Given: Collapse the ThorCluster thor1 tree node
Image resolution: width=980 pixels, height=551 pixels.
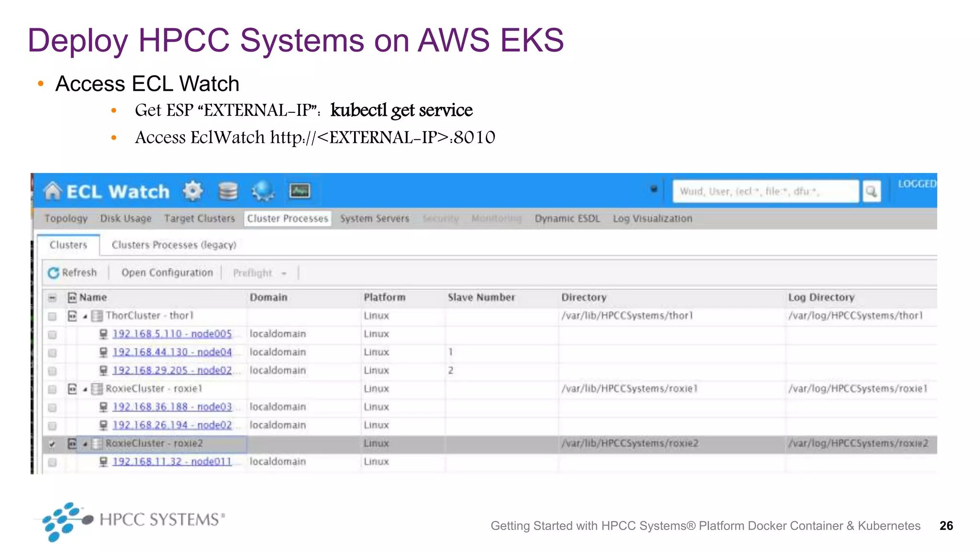Looking at the screenshot, I should tap(85, 316).
